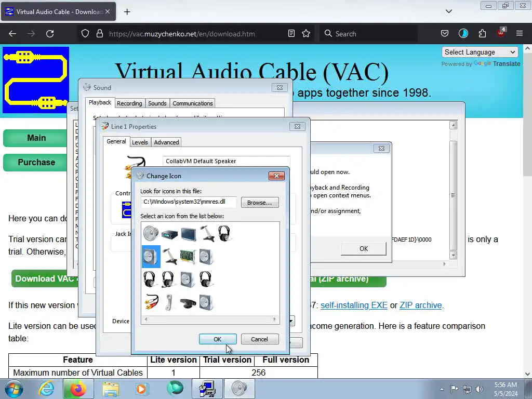Click the taskbar clock showing 5:56 AM
The width and height of the screenshot is (532, 399).
pyautogui.click(x=505, y=389)
